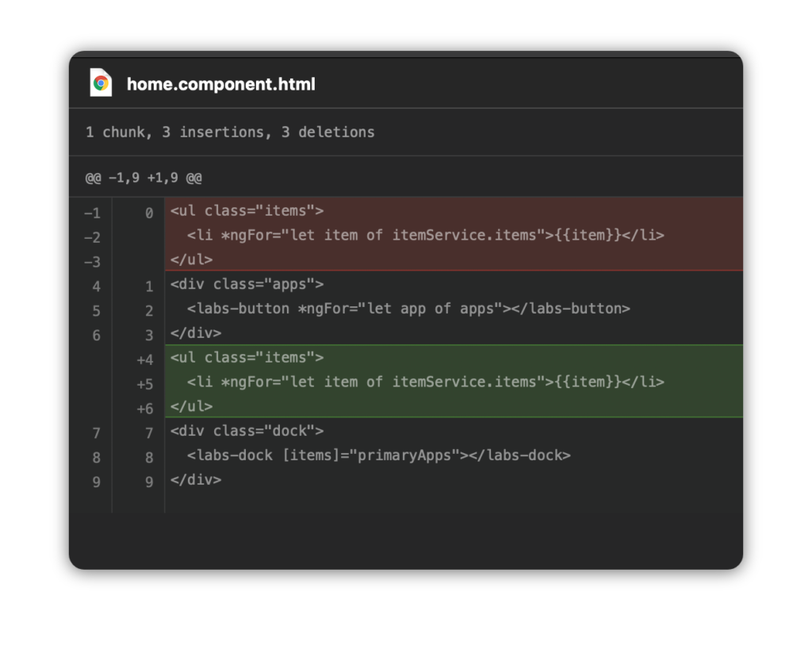
Task: Click the green insertion marker on line +4
Action: 147,359
